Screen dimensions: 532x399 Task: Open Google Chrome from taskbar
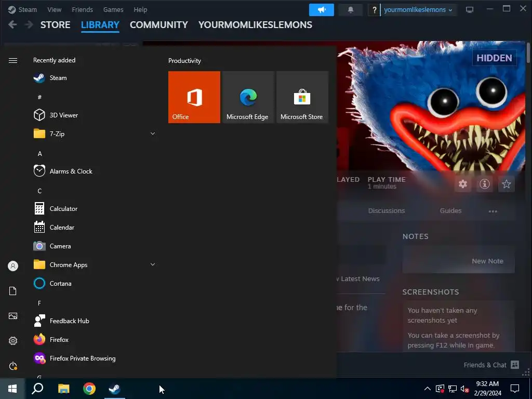click(x=89, y=389)
